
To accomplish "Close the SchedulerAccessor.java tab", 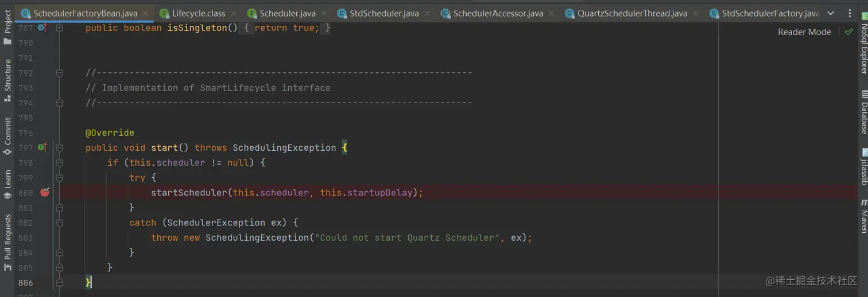I will point(552,13).
